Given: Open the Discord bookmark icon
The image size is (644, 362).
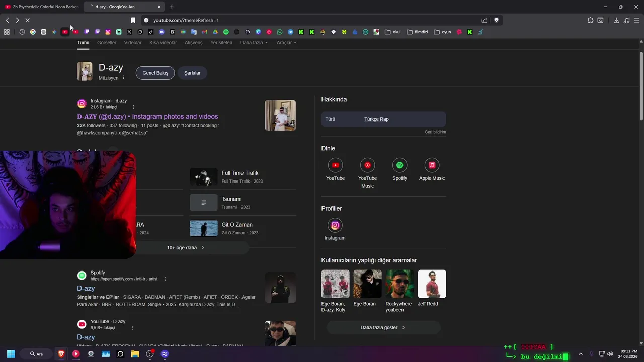Looking at the screenshot, I should pyautogui.click(x=162, y=32).
